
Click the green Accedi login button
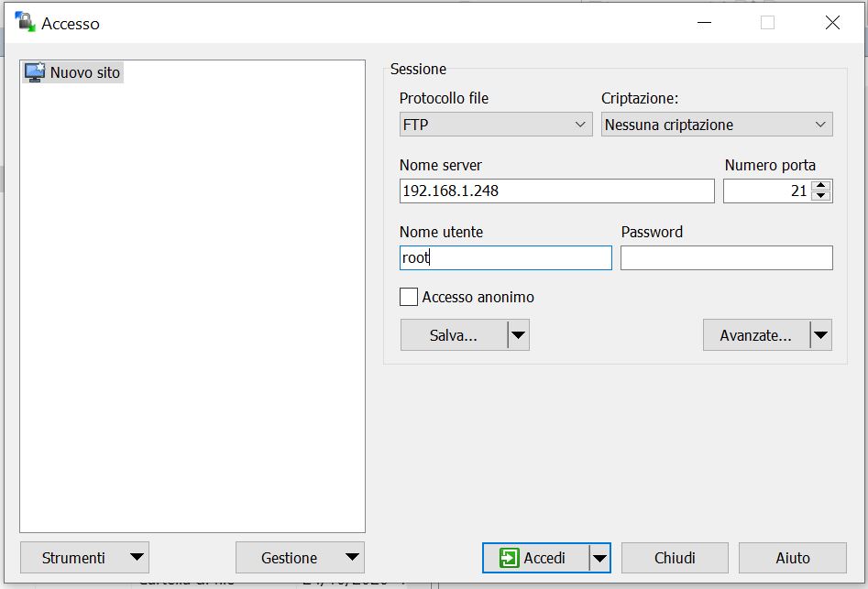(535, 558)
